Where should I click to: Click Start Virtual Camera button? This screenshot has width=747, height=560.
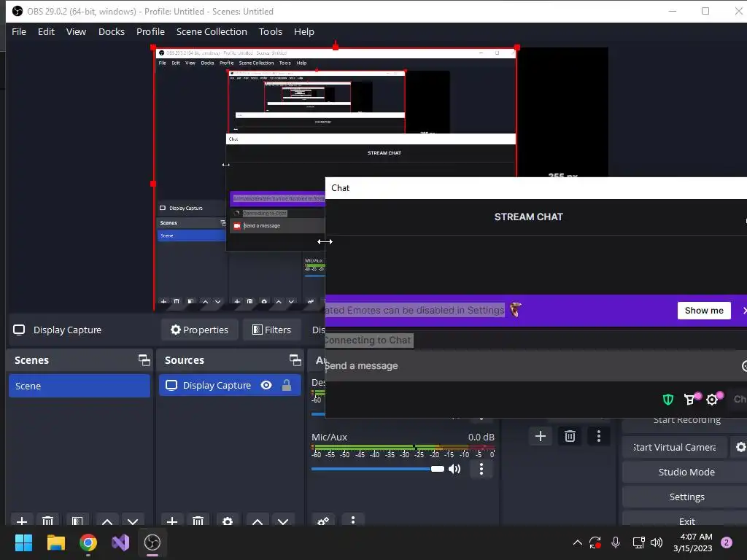[675, 447]
